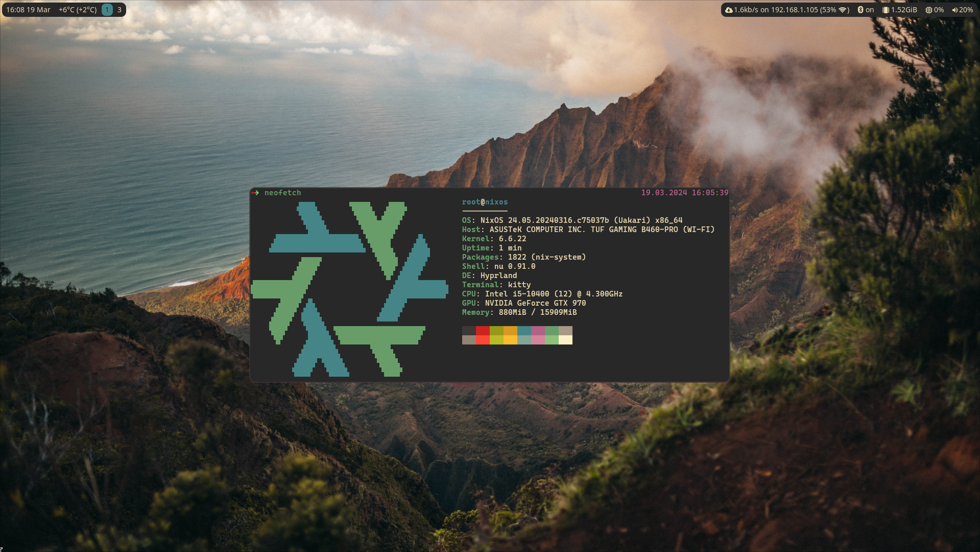Switch to workspace 3
980x552 pixels.
click(x=119, y=10)
